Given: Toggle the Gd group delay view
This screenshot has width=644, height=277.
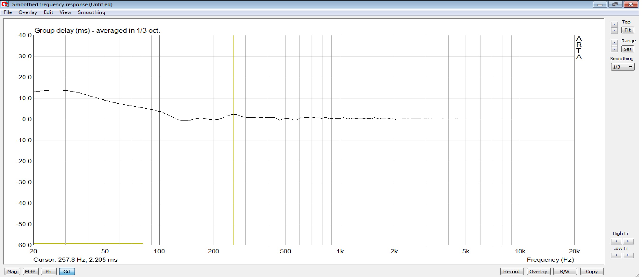Looking at the screenshot, I should coord(67,272).
